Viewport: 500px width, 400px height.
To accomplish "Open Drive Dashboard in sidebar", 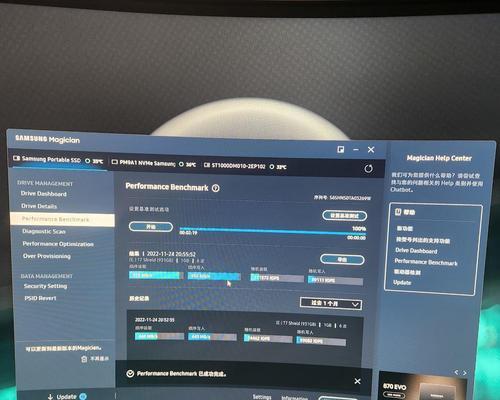I will click(44, 194).
